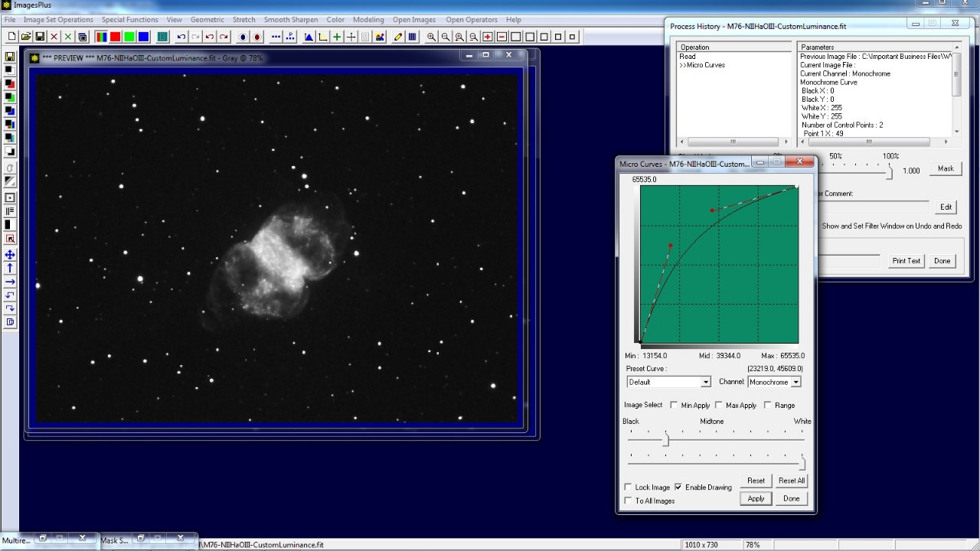980x551 pixels.
Task: Click the blue right arrow icon in left toolbar
Action: point(10,282)
